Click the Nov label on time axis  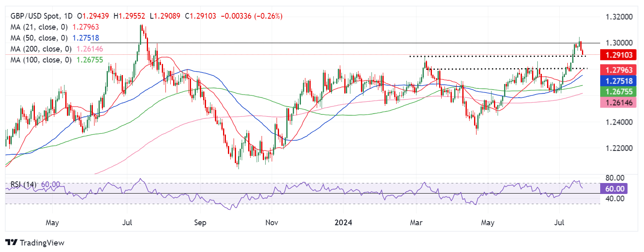(x=271, y=222)
